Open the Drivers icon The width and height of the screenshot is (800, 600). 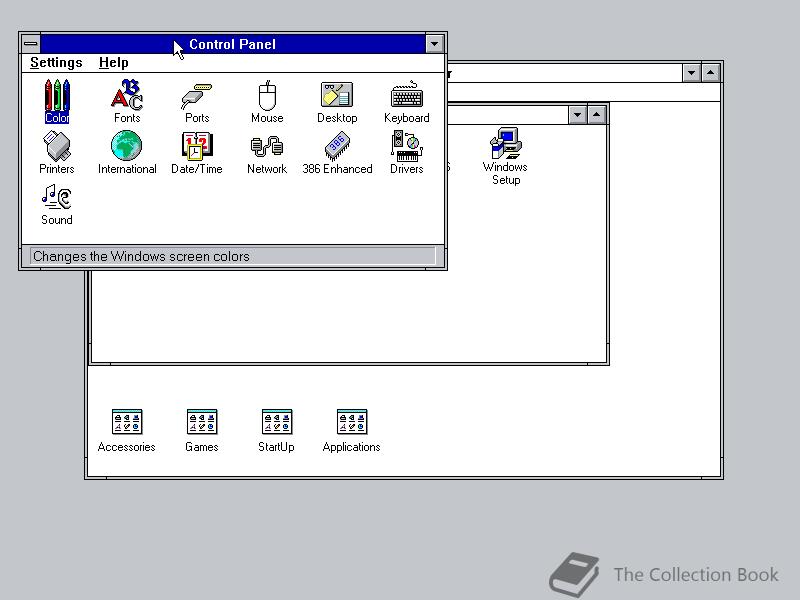coord(407,153)
